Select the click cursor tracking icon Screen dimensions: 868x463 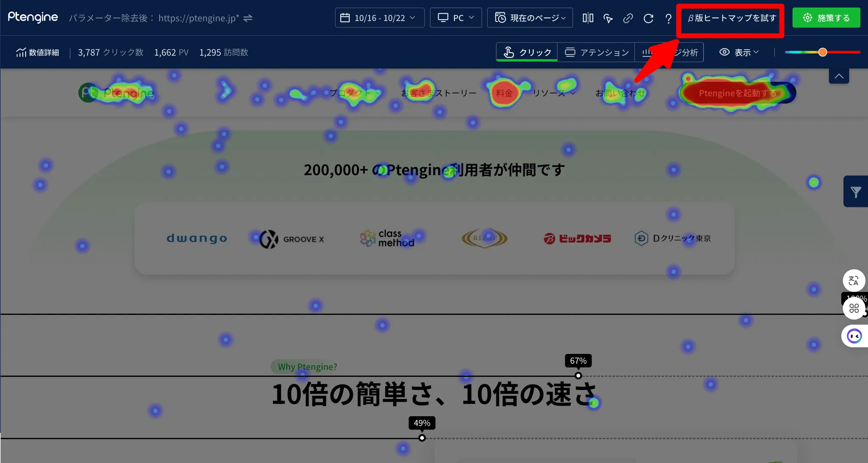tap(608, 18)
